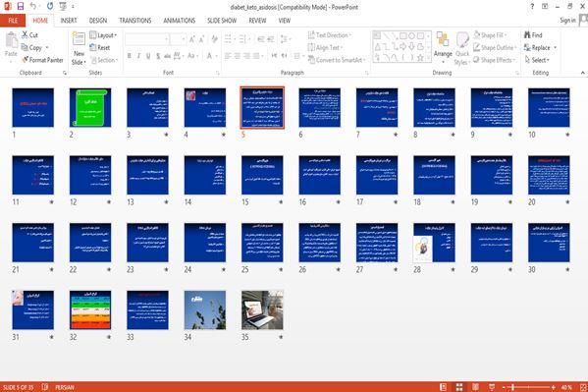This screenshot has width=588, height=392.
Task: Toggle text Shadow
Action: 158,56
